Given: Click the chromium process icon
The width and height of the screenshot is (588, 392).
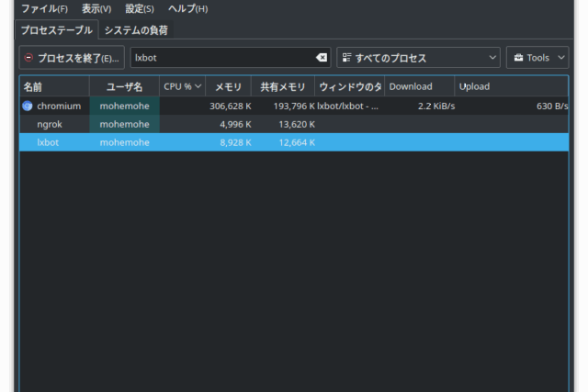Looking at the screenshot, I should 28,106.
